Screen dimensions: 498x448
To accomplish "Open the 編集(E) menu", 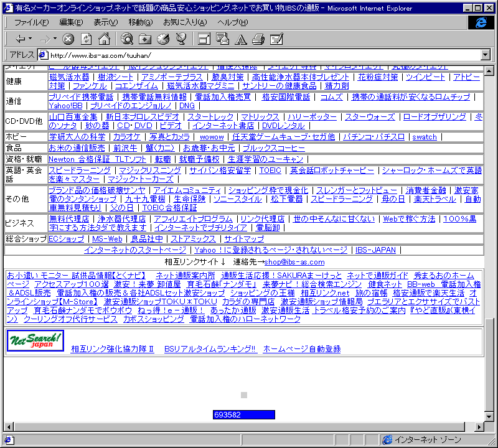I will (71, 22).
